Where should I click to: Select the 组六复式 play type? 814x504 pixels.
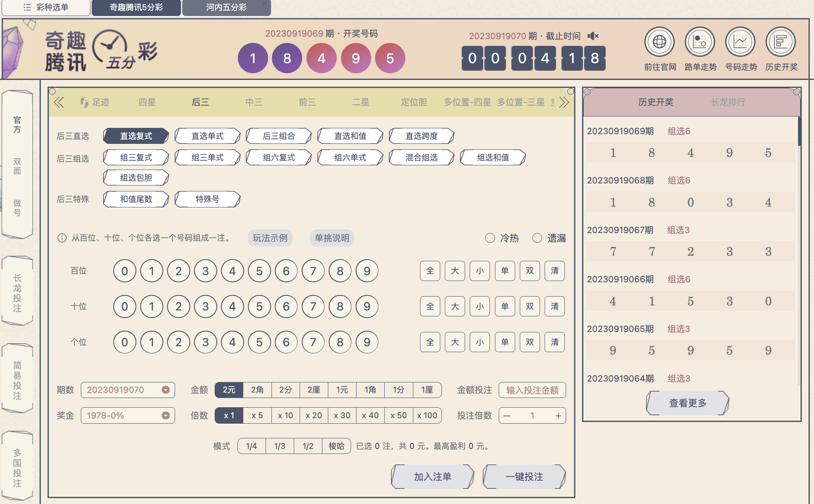point(279,157)
